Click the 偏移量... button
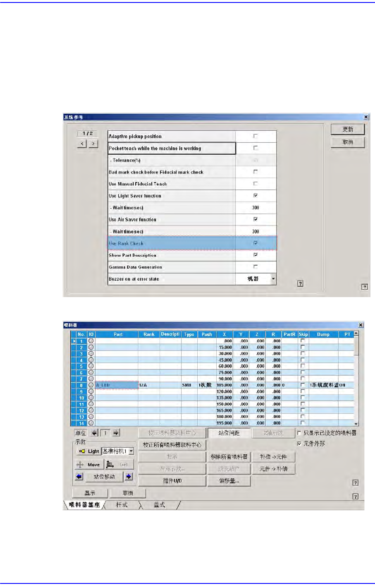Image resolution: width=375 pixels, height=588 pixels. coord(229,481)
